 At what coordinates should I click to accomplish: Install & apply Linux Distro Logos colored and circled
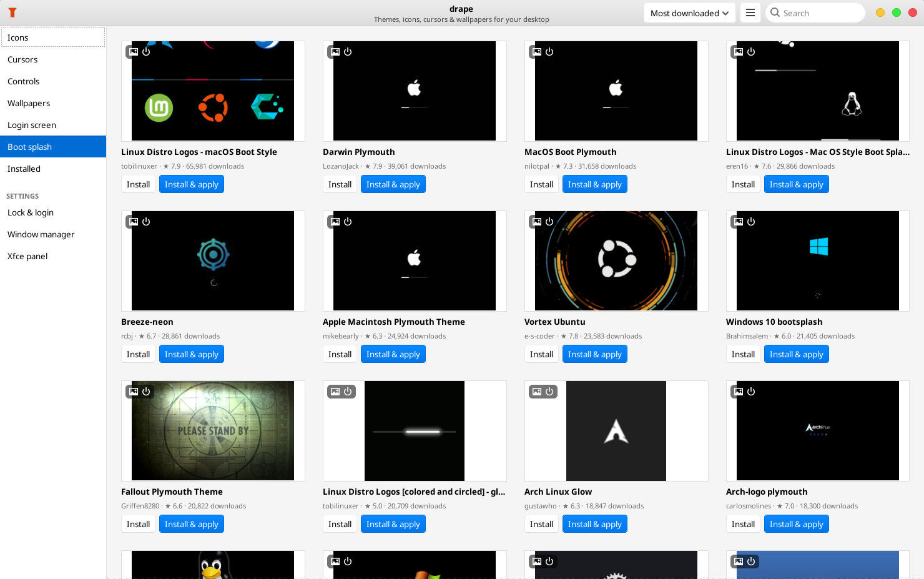pyautogui.click(x=393, y=524)
